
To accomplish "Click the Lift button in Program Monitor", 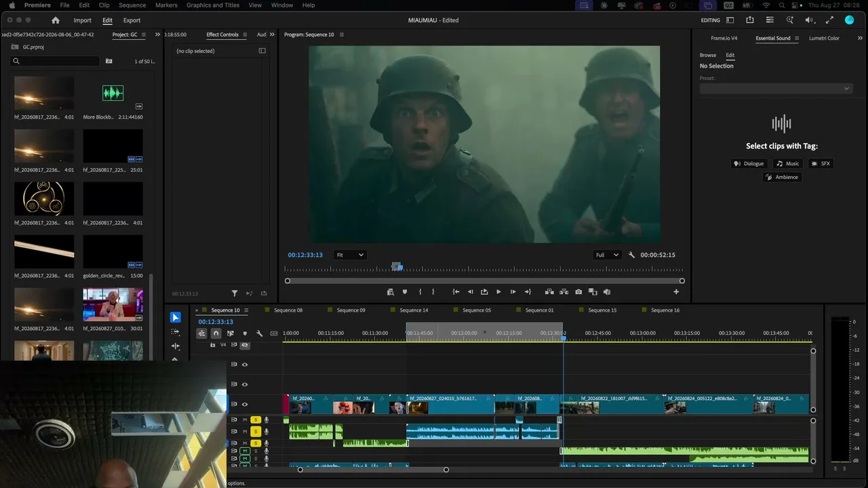I will click(x=549, y=292).
